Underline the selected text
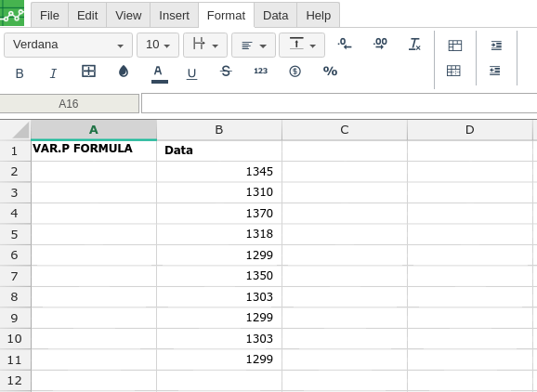The width and height of the screenshot is (537, 392). (191, 73)
